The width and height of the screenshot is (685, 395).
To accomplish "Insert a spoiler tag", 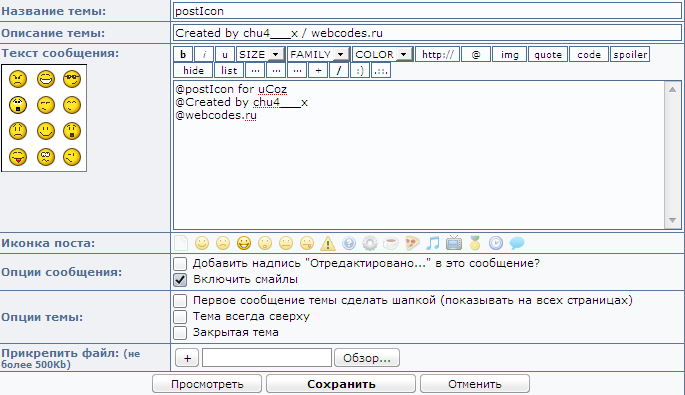I will [630, 55].
